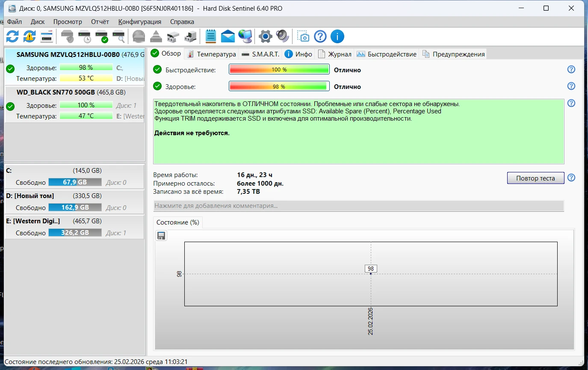Viewport: 588px width, 370px height.
Task: Click the disk with magnifier toolbar icon
Action: point(118,36)
